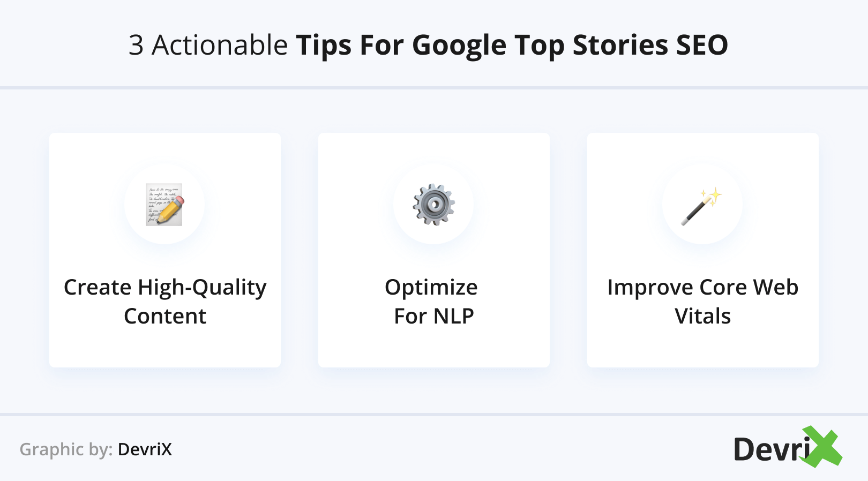
Task: Select the "Create High-Quality" text line
Action: click(165, 288)
